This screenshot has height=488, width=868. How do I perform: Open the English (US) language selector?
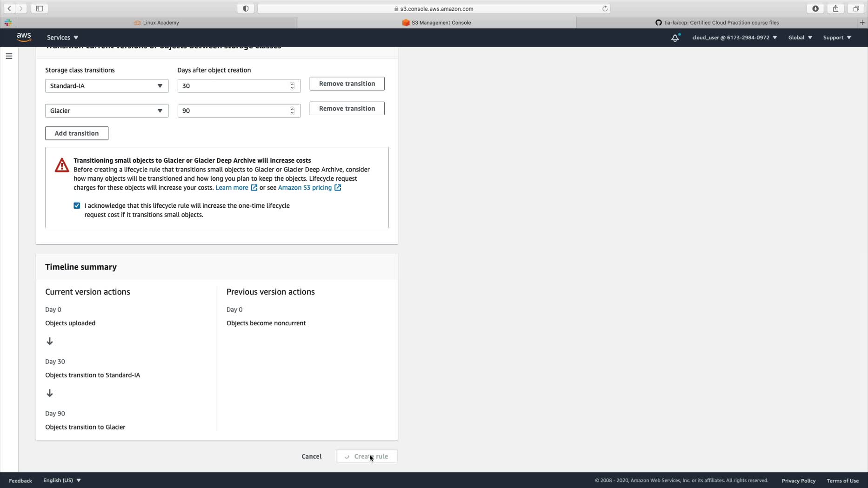[x=62, y=480]
